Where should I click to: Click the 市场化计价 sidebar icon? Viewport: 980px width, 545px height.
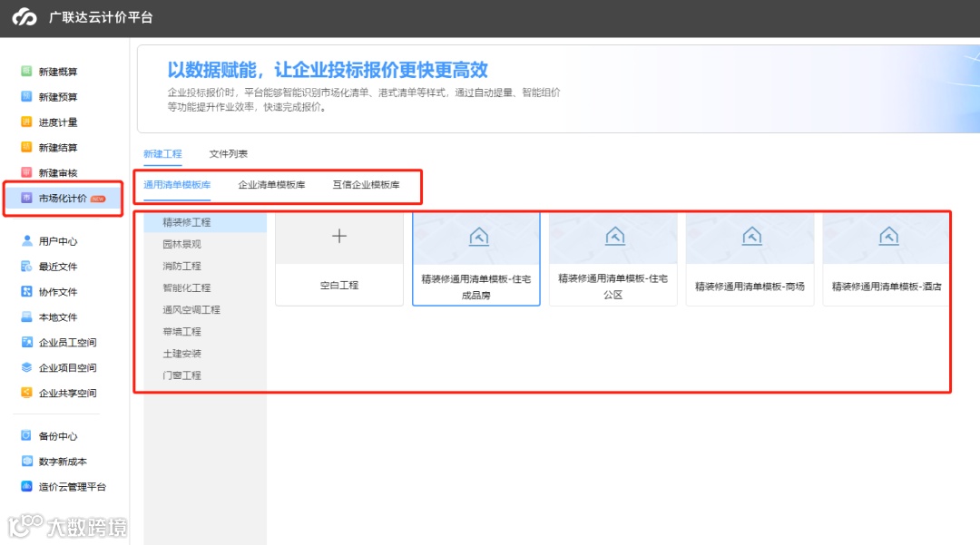click(26, 198)
